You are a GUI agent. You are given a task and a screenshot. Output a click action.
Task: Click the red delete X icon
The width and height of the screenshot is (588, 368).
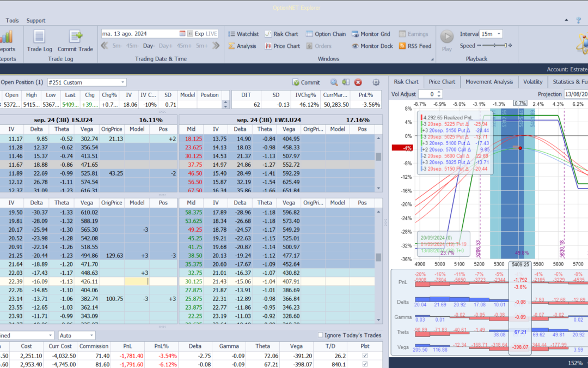[x=358, y=82]
